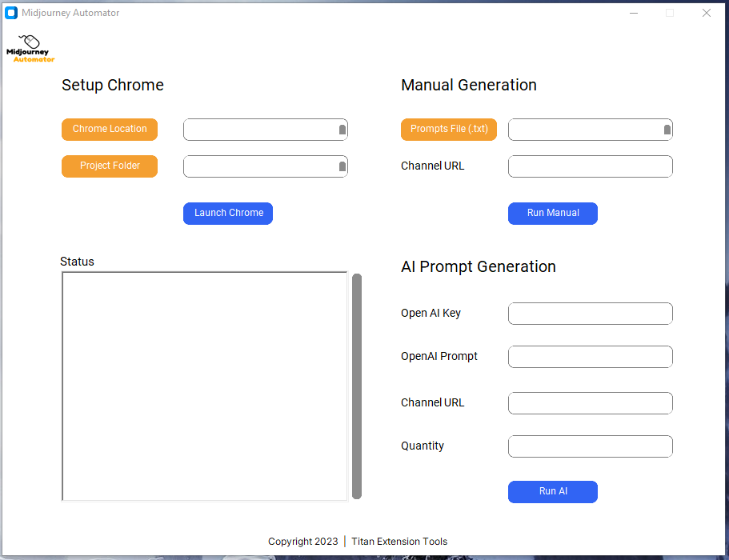Click the Copyright 2023 footer text
Image resolution: width=729 pixels, height=560 pixels.
[302, 542]
